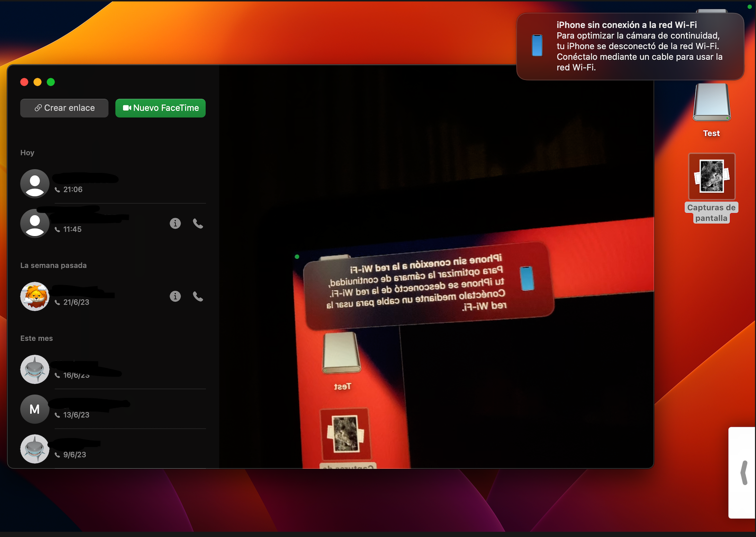Start a Nuevo FaceTime call
This screenshot has width=756, height=537.
[161, 108]
